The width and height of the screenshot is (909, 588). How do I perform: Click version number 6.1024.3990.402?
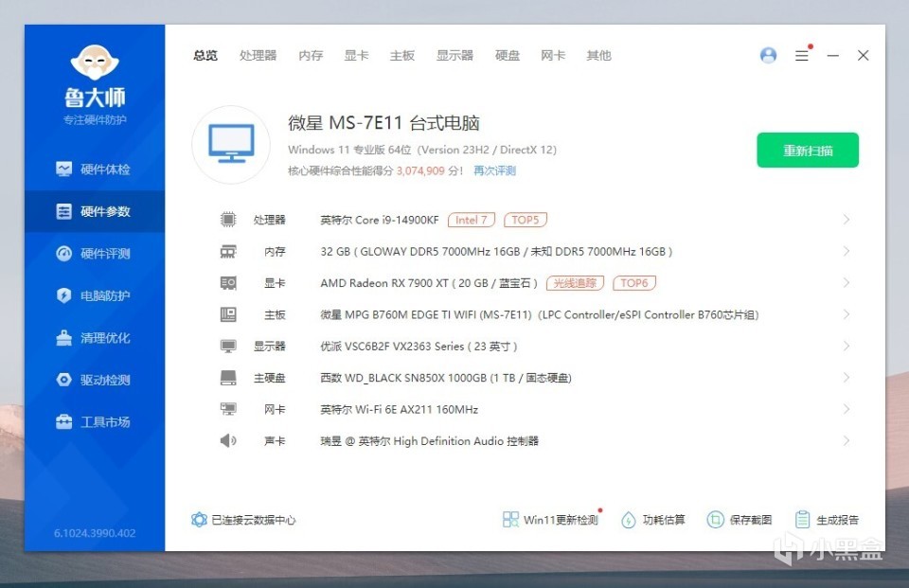point(95,533)
